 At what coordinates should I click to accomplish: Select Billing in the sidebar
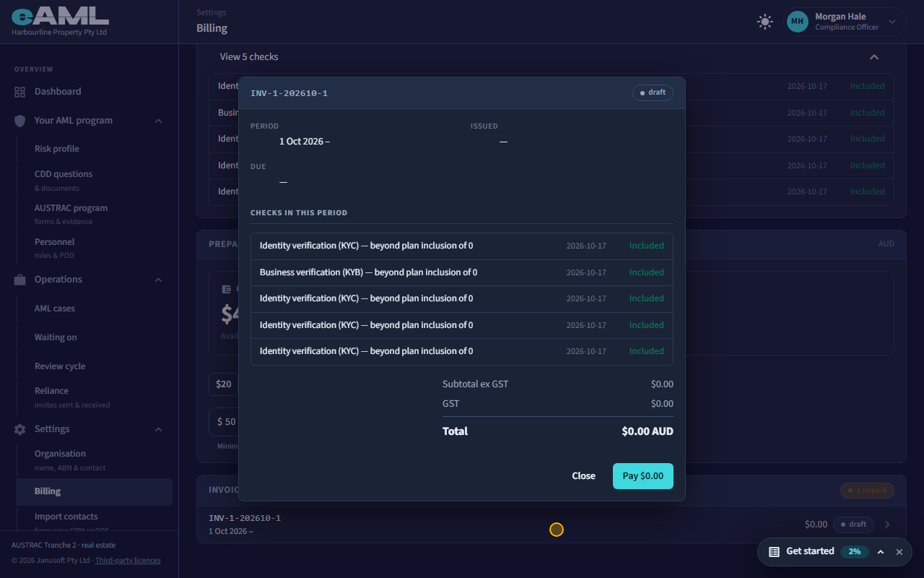(94, 491)
